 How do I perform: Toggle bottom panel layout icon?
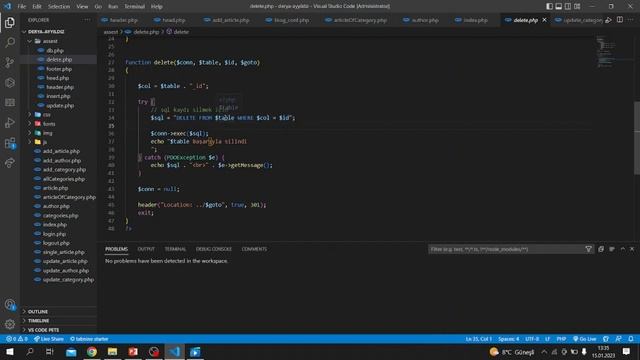[559, 6]
